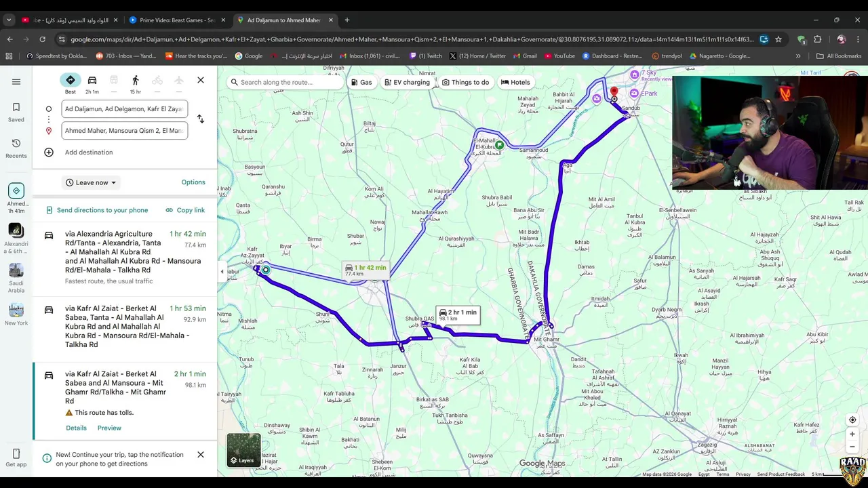Select Driving travel mode

92,84
